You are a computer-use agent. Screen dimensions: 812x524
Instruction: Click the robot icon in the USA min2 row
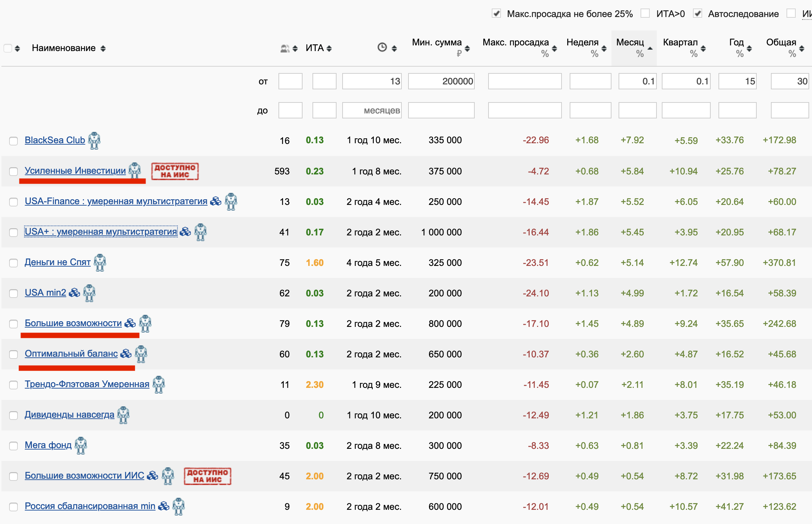point(89,293)
